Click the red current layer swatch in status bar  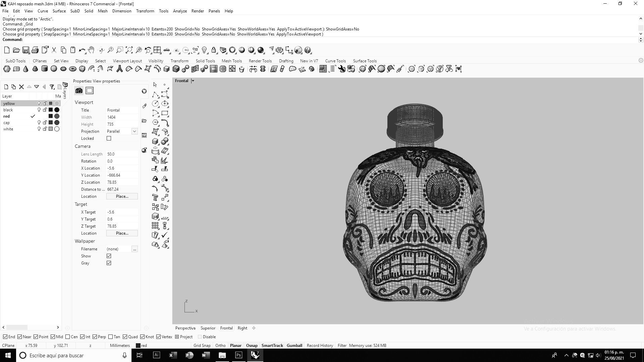[x=138, y=346]
